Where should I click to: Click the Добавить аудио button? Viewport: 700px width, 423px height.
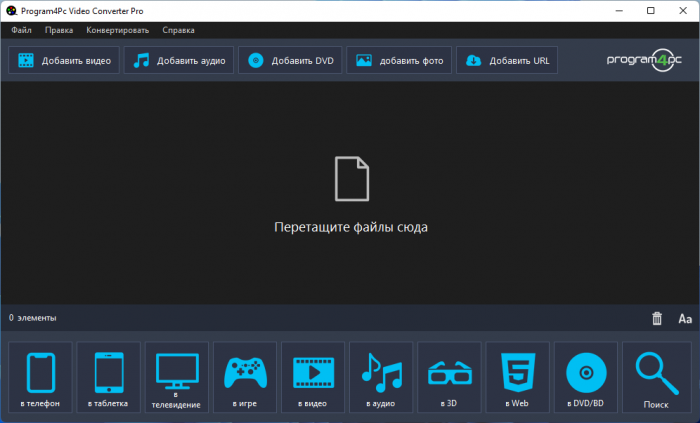point(179,60)
